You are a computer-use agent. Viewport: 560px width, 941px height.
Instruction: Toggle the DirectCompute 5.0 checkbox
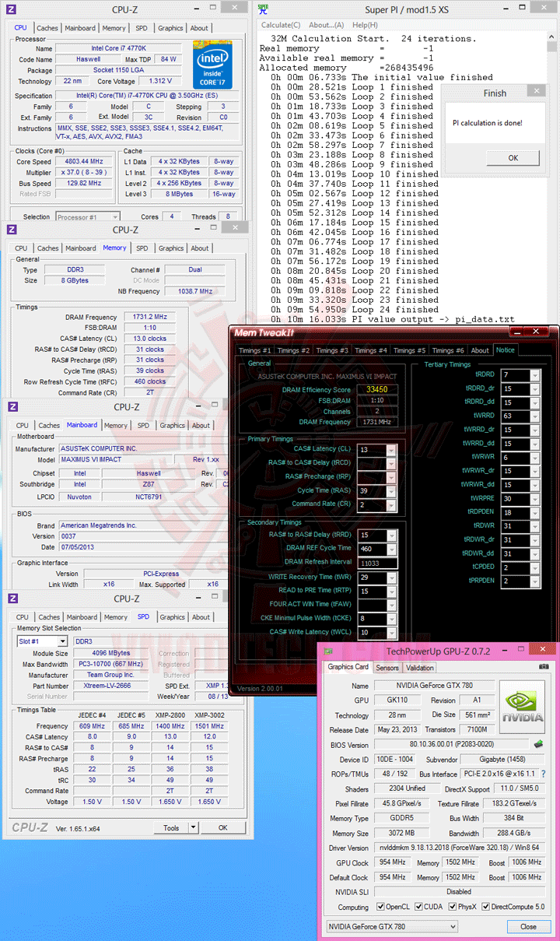tap(487, 907)
